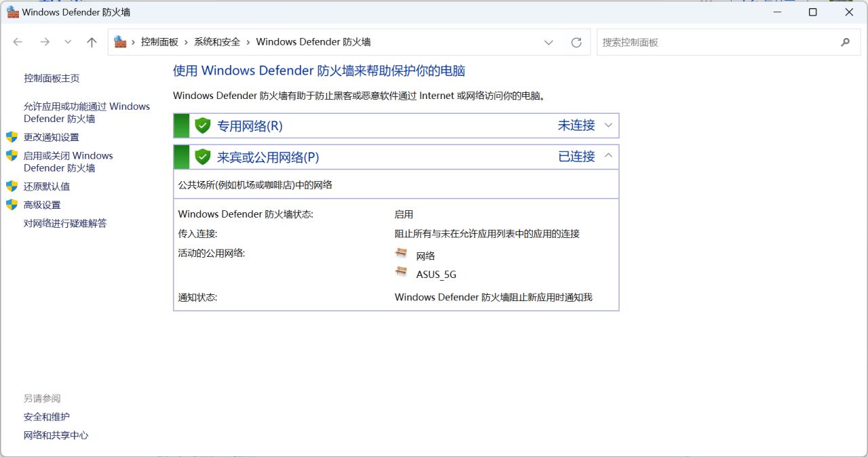This screenshot has height=457, width=868.
Task: Open the address bar history dropdown
Action: click(x=549, y=42)
